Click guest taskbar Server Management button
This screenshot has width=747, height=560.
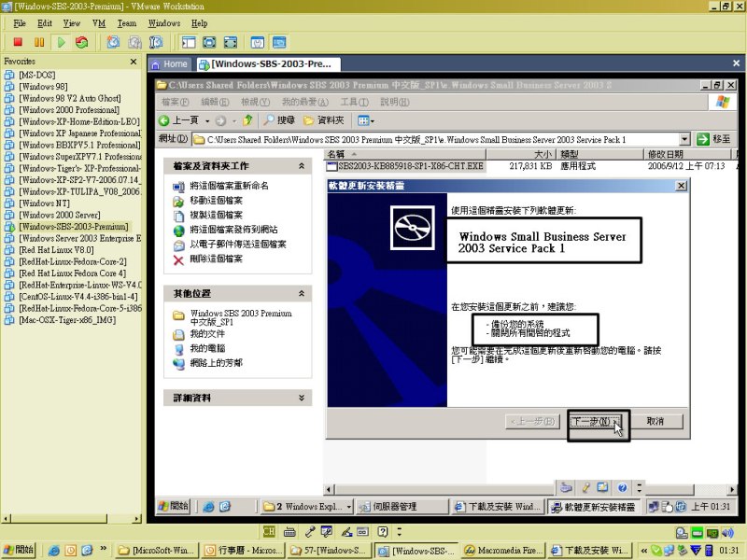pyautogui.click(x=402, y=507)
